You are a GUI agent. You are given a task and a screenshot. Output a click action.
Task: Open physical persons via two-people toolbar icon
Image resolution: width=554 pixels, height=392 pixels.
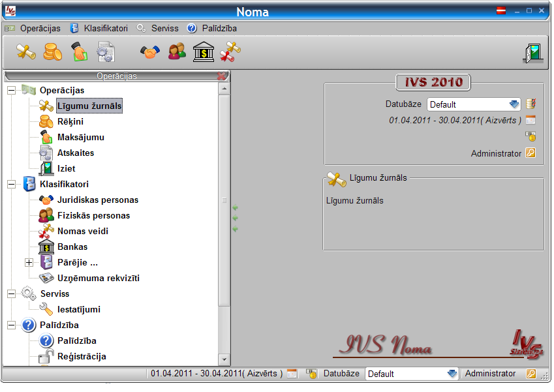click(177, 52)
